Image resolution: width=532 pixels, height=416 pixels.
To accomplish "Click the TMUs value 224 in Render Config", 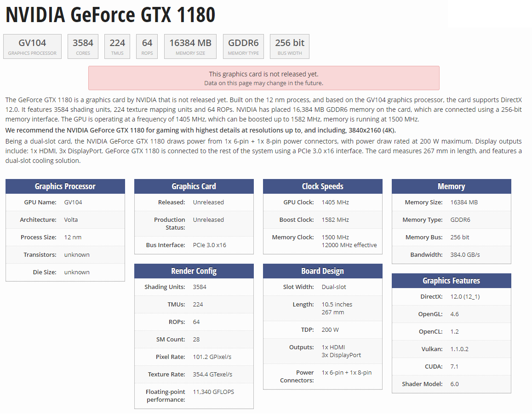I will 198,305.
